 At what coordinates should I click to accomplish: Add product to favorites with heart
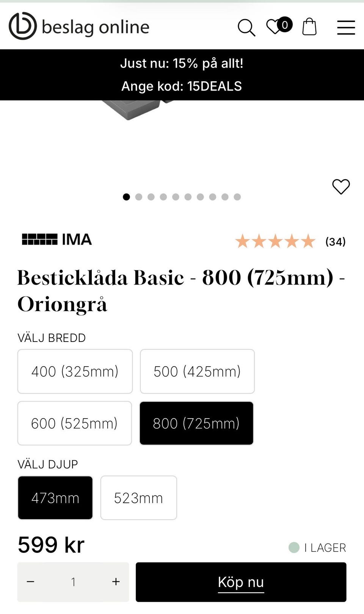pyautogui.click(x=341, y=187)
